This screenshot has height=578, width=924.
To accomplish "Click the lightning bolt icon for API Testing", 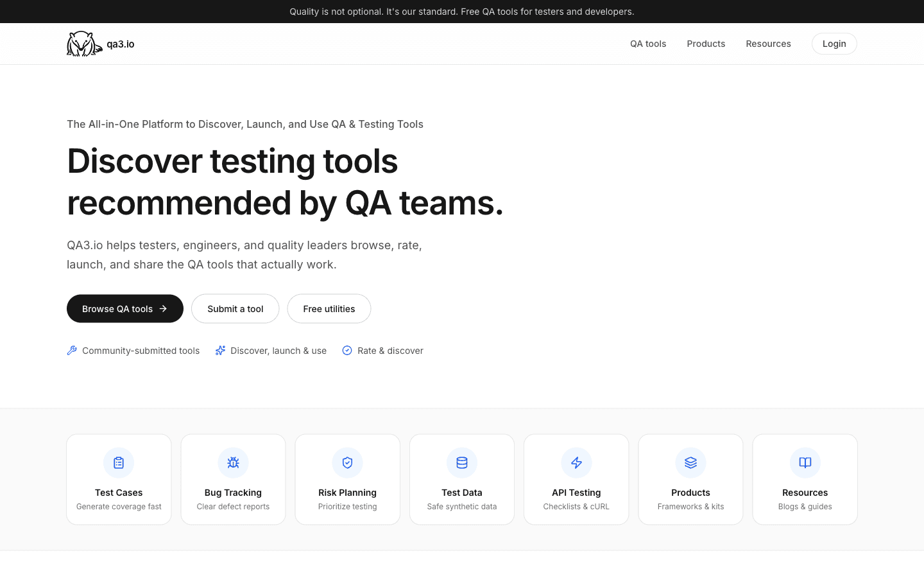I will click(576, 462).
